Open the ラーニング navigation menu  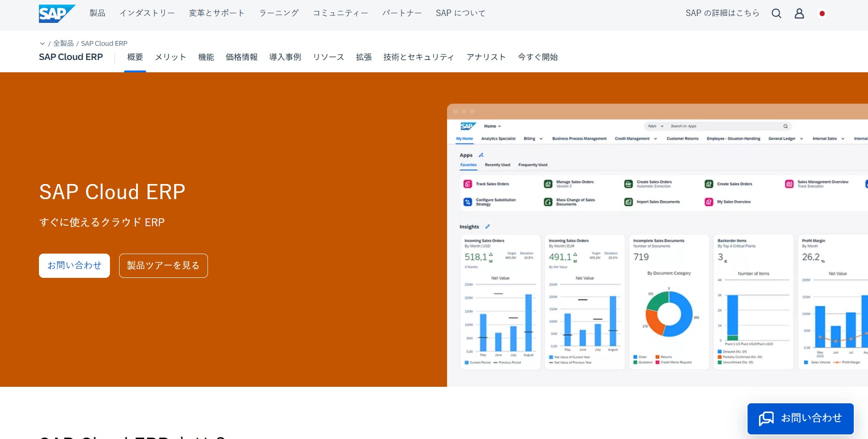tap(278, 13)
